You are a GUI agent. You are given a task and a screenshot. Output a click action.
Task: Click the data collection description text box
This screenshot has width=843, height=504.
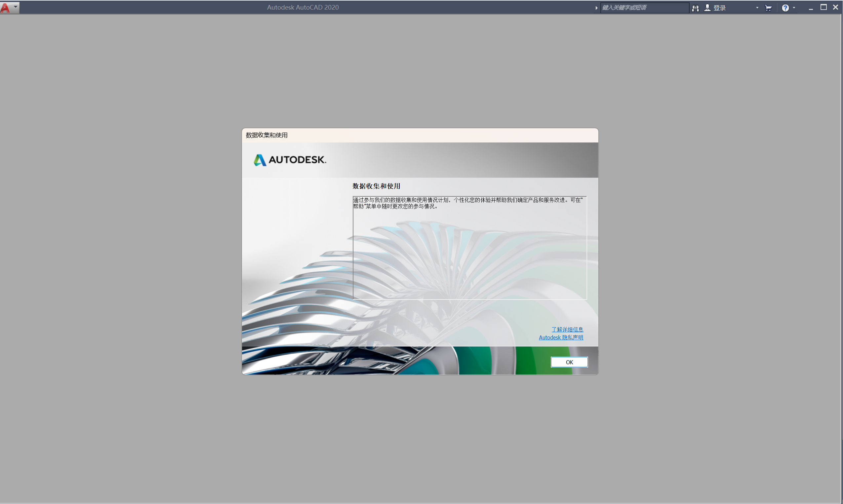469,248
